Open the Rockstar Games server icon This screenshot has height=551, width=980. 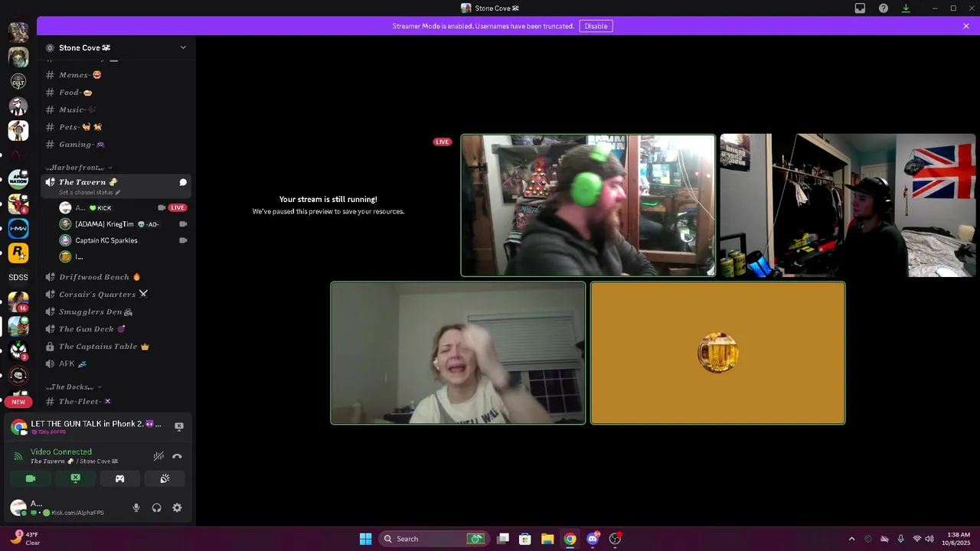point(18,253)
